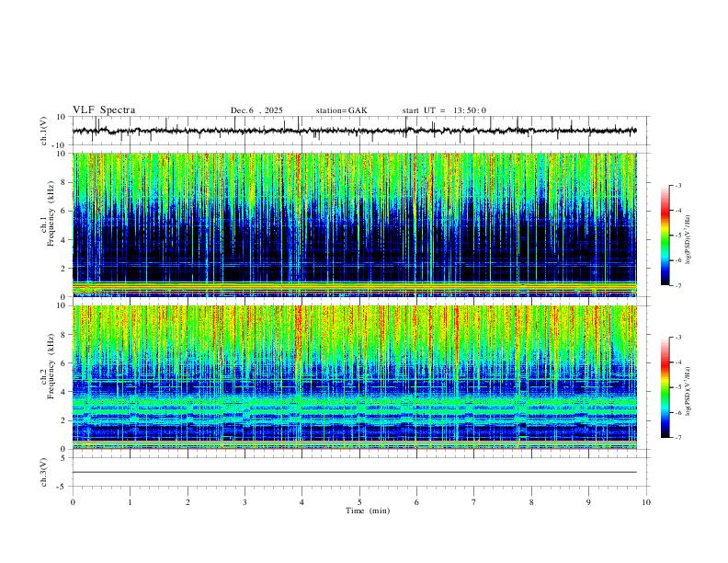This screenshot has width=728, height=563.
Task: Click the ch.1 "Frequency (kHz)" axis label
Action: (x=51, y=212)
